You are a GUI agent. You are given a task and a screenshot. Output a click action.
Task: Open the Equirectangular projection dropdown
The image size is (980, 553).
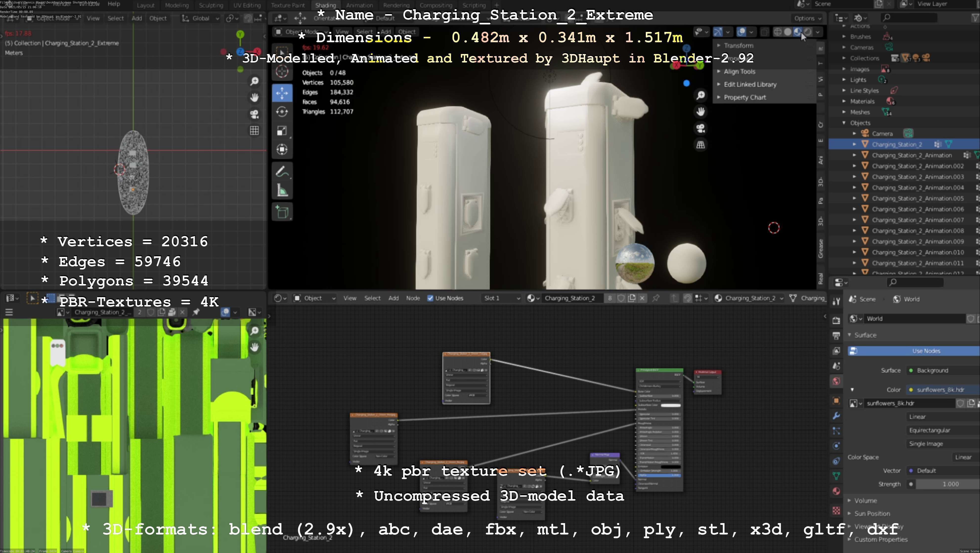943,430
